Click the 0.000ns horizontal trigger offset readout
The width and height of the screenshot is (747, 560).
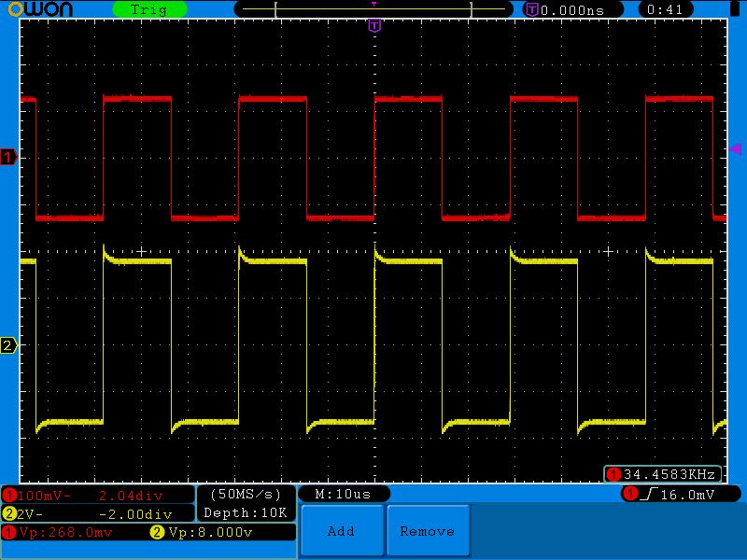coord(572,10)
